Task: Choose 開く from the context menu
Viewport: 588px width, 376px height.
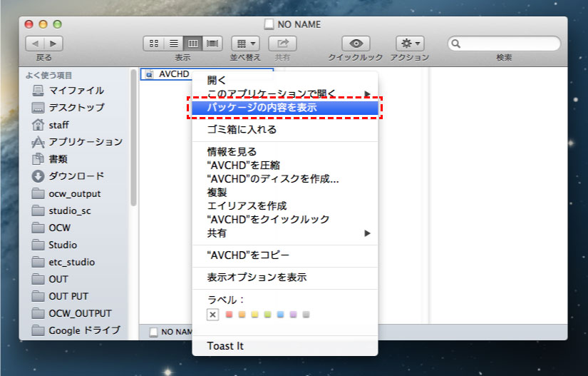Action: pyautogui.click(x=284, y=80)
